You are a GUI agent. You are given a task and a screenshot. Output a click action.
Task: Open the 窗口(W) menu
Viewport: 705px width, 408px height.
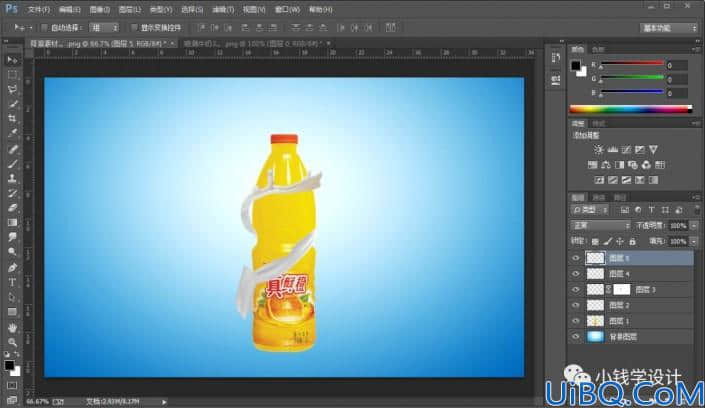287,9
